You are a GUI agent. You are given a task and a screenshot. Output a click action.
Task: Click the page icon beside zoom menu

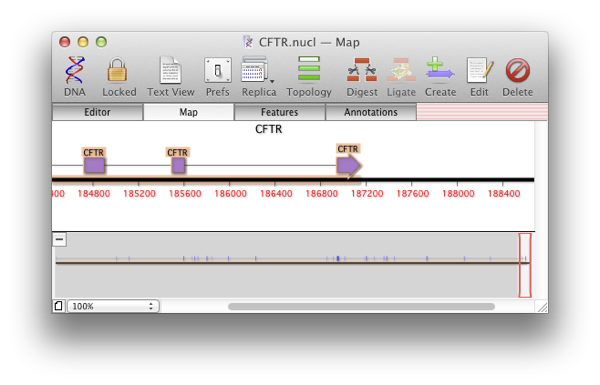[x=59, y=306]
